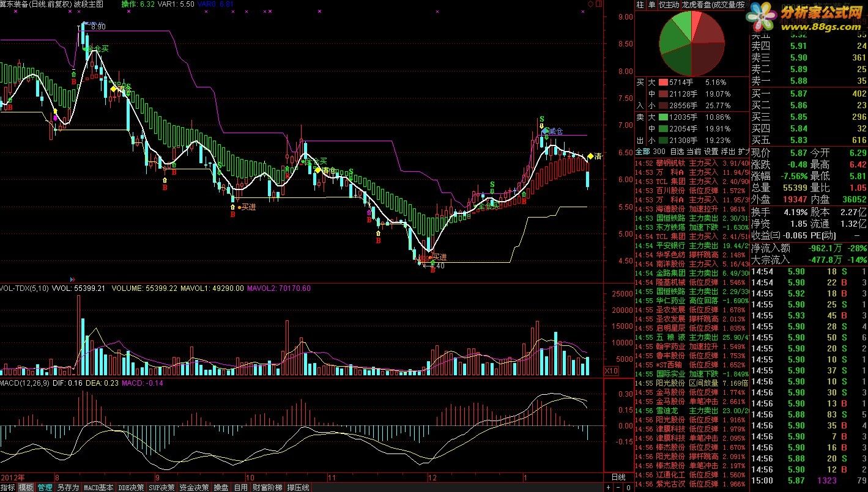The height and width of the screenshot is (492, 868).
Task: Open the 指标 tab at the bottom
Action: pos(8,488)
